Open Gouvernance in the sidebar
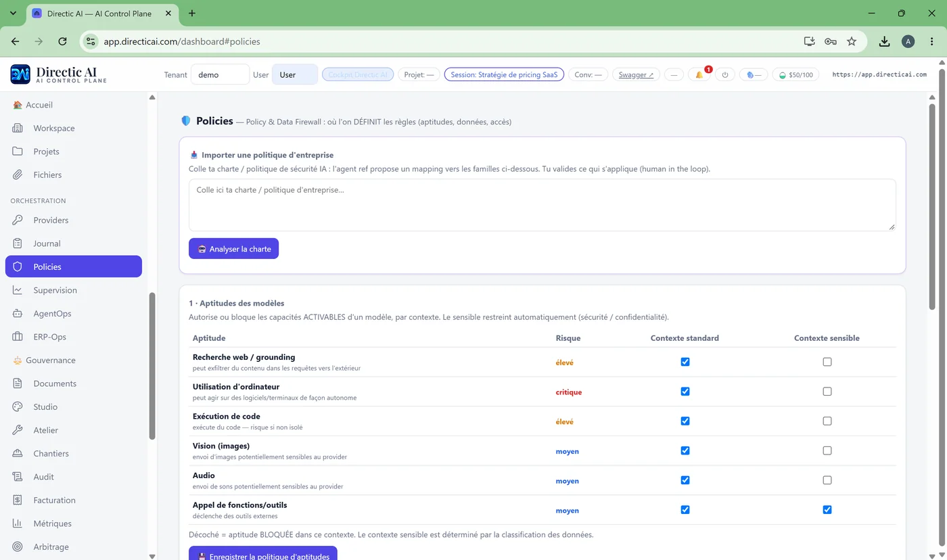Viewport: 947px width, 560px height. 74,360
